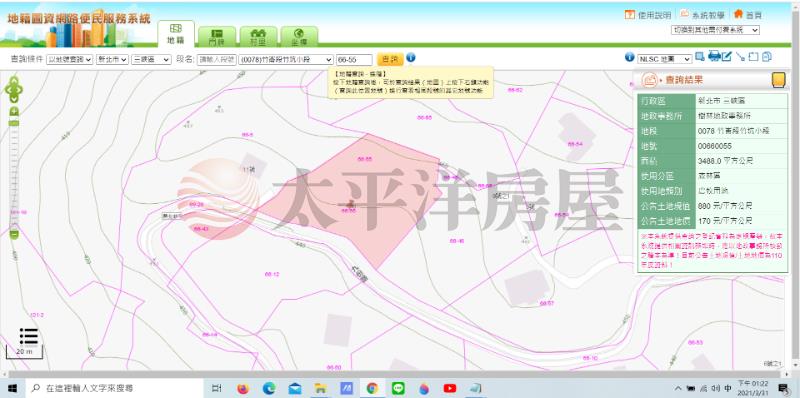Click the parcel number field 66-55

[x=354, y=60]
